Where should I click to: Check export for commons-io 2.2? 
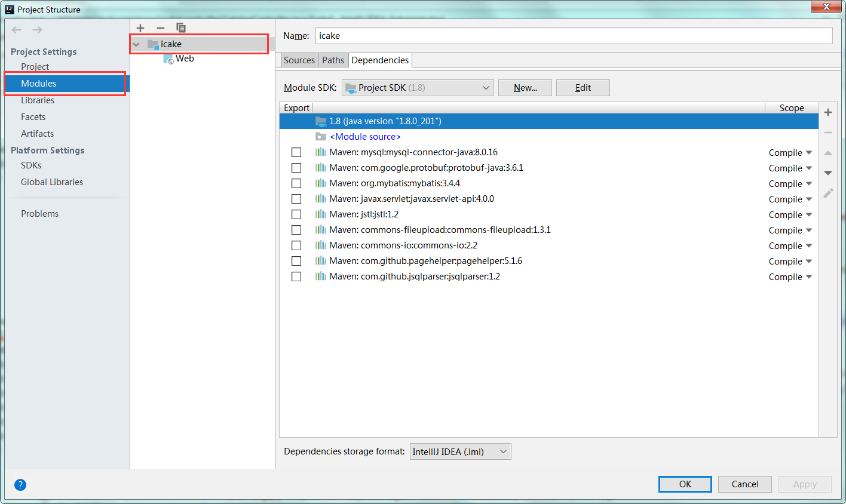tap(296, 245)
